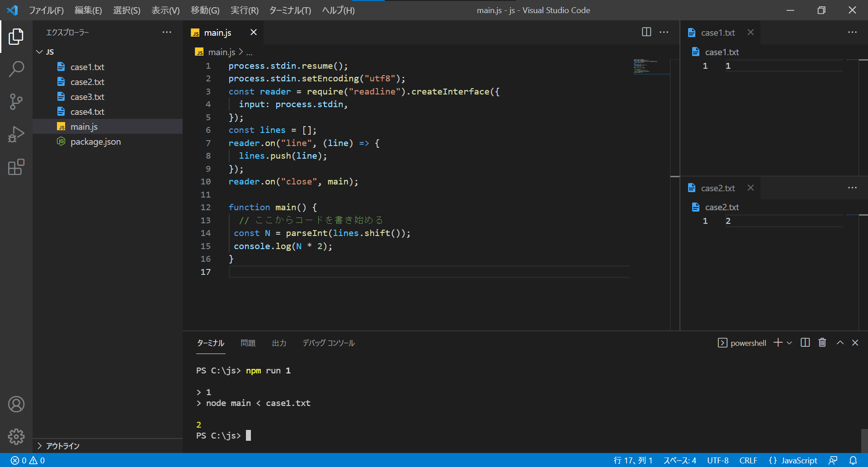Change the CRLF line ending setting
The image size is (868, 467).
click(x=748, y=460)
